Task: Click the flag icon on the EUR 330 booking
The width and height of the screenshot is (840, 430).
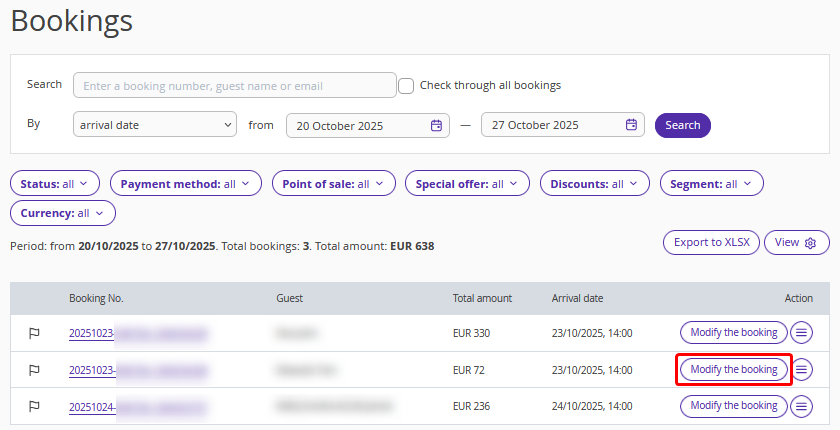Action: point(34,333)
